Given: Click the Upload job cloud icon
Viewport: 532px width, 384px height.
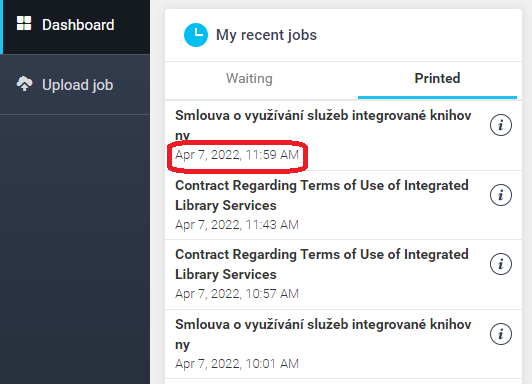Looking at the screenshot, I should [24, 83].
